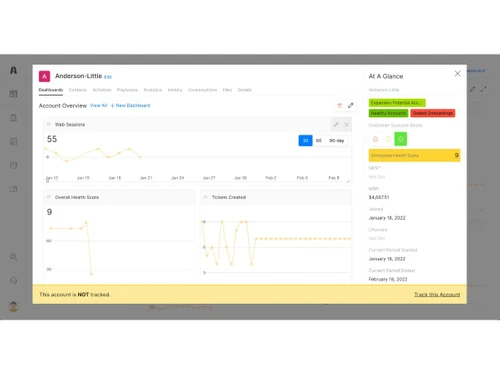The image size is (500, 375).
Task: Select the red Customer Success Score icon
Action: tap(375, 139)
